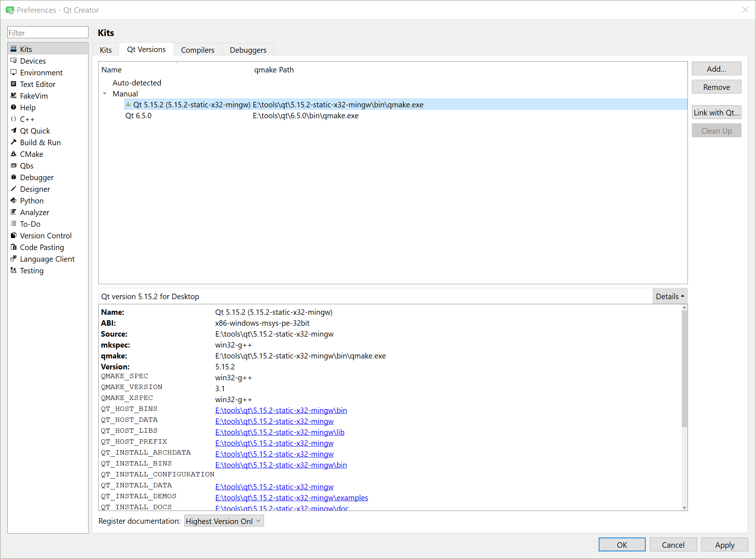Open the Language Client icon
This screenshot has width=756, height=559.
(x=13, y=258)
